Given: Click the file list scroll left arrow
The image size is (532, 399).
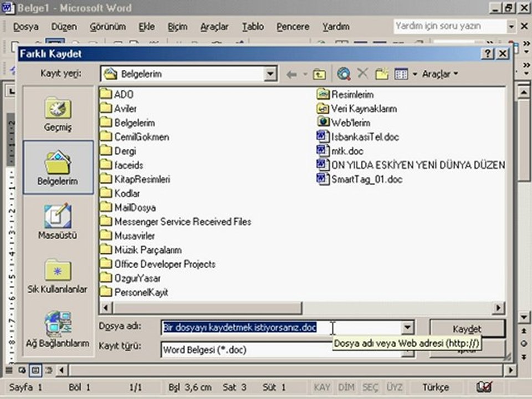Looking at the screenshot, I should click(x=106, y=308).
